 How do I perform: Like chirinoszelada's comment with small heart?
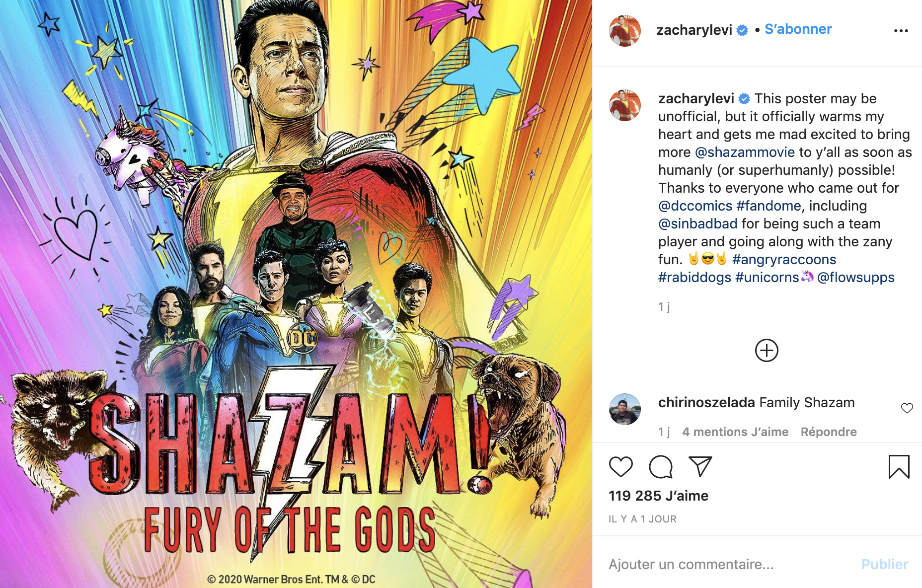coord(907,408)
